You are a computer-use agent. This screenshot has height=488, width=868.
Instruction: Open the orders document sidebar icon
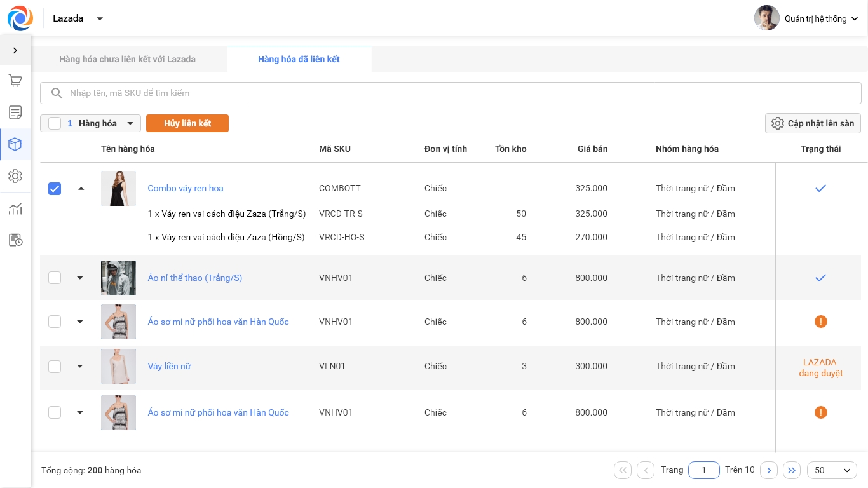tap(15, 112)
